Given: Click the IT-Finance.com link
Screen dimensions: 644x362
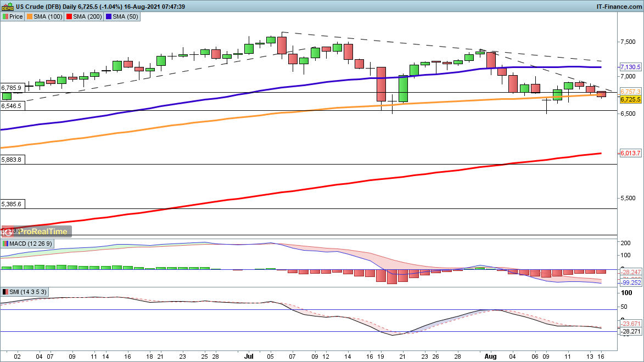Looking at the screenshot, I should pyautogui.click(x=618, y=7).
